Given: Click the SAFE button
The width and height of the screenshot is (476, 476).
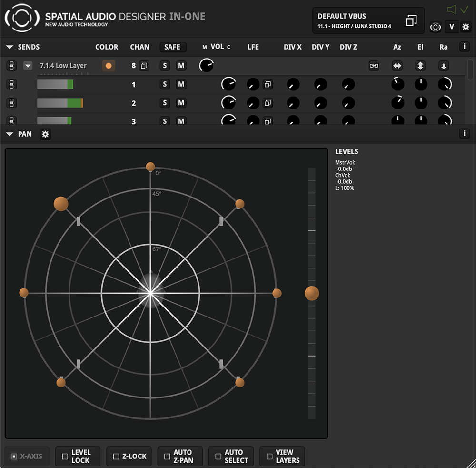Looking at the screenshot, I should [173, 47].
